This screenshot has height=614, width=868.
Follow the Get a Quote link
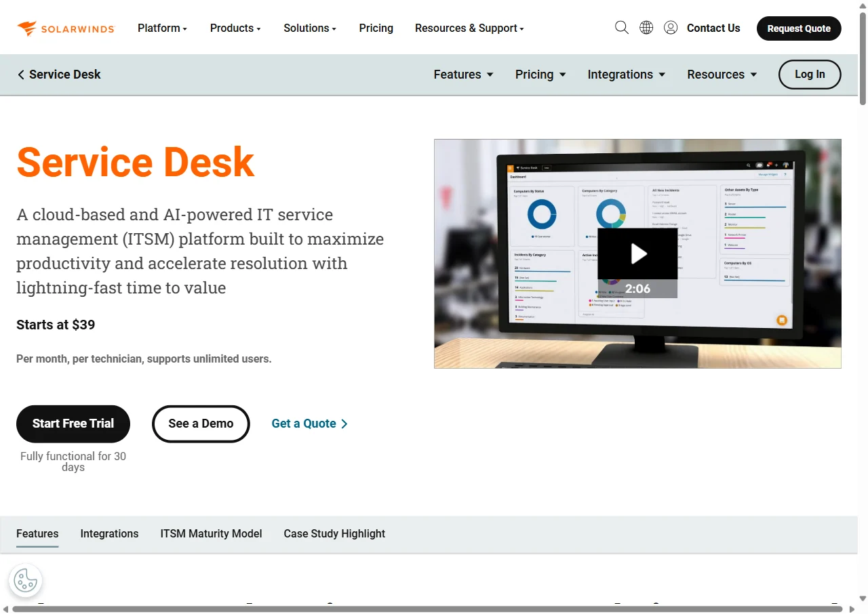310,424
